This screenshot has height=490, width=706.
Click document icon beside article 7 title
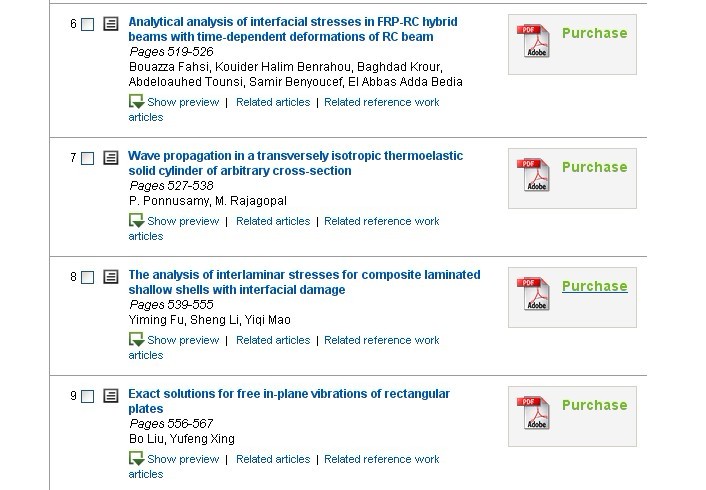click(111, 158)
